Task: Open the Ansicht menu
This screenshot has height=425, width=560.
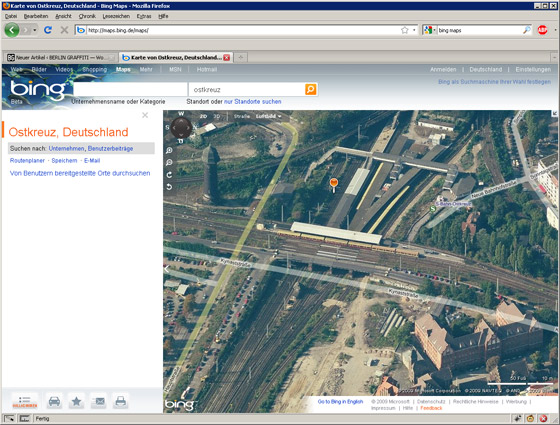Action: tap(63, 16)
